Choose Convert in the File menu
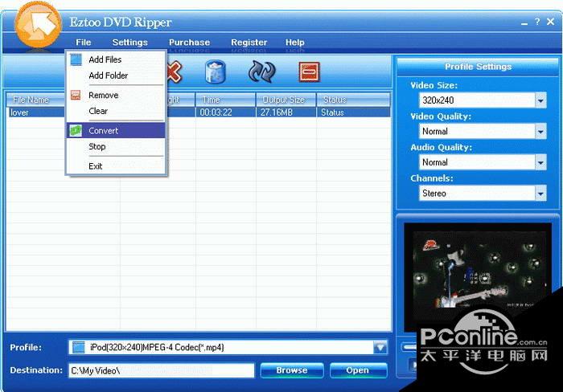Image resolution: width=563 pixels, height=392 pixels. [116, 131]
